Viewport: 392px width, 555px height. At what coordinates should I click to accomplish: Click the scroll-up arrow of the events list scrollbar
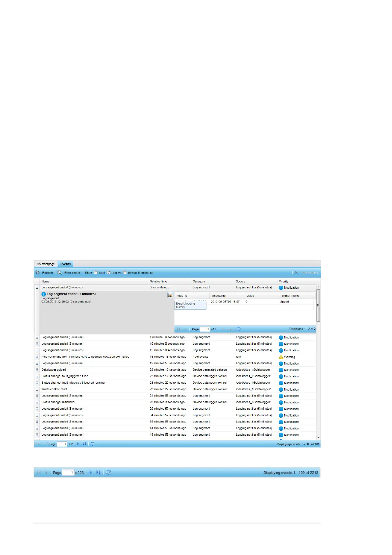point(318,287)
